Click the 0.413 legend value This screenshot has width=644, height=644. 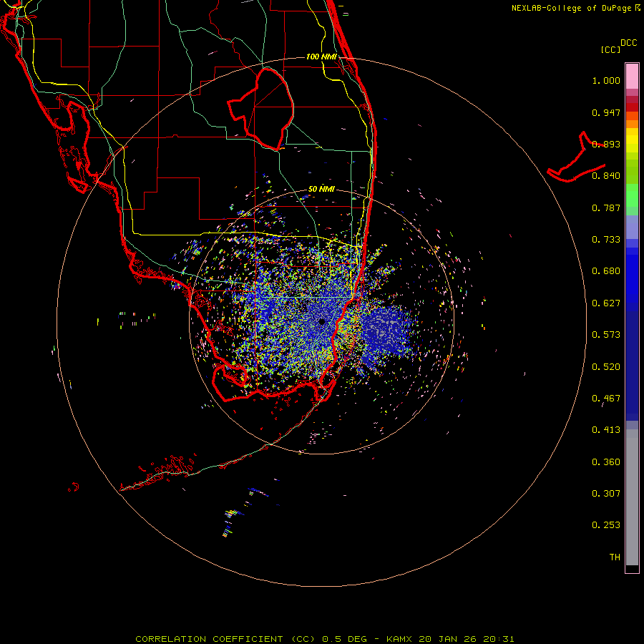606,430
